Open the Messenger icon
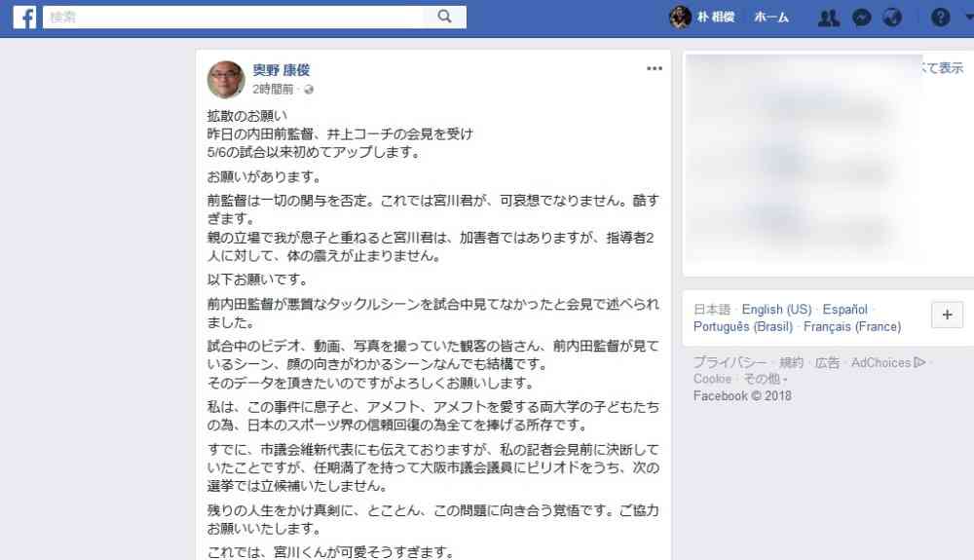This screenshot has width=974, height=560. pyautogui.click(x=862, y=18)
